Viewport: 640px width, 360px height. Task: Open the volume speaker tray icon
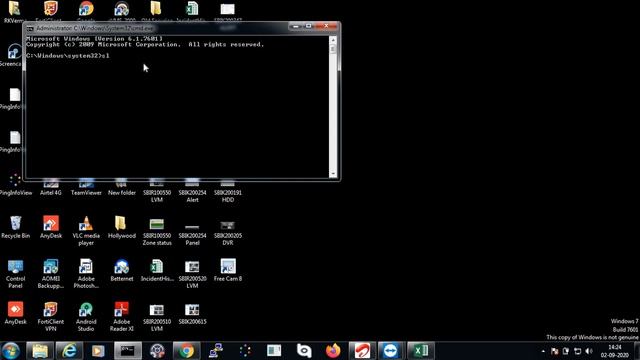589,351
